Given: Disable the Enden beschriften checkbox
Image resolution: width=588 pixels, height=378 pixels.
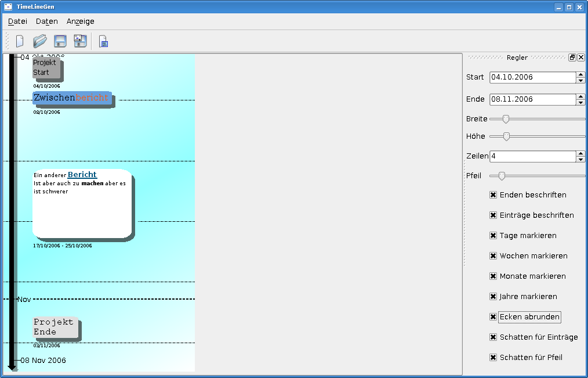Looking at the screenshot, I should [x=493, y=195].
